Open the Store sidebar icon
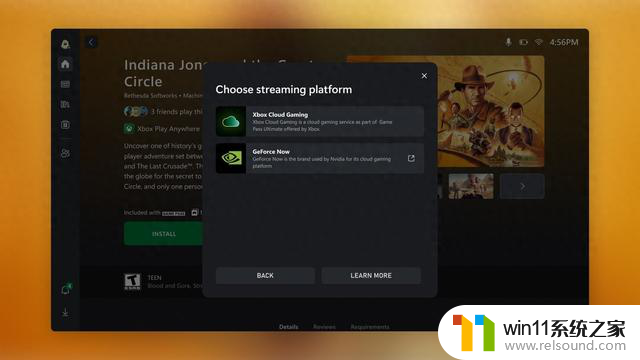The image size is (640, 360). (65, 125)
